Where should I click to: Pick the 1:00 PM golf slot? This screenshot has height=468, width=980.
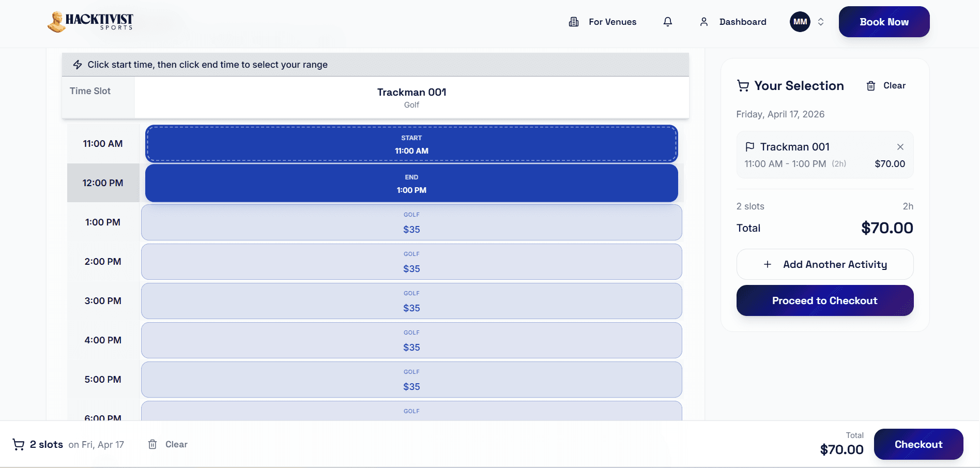click(x=411, y=222)
